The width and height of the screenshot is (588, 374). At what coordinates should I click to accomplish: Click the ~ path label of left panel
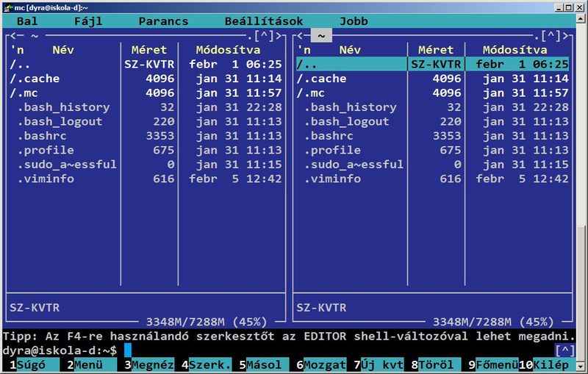(35, 36)
